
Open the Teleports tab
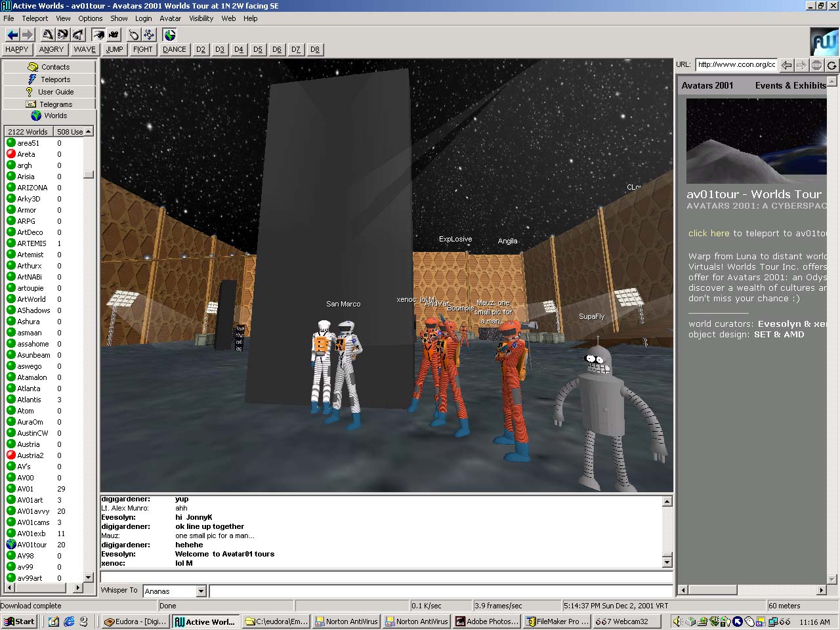[49, 79]
